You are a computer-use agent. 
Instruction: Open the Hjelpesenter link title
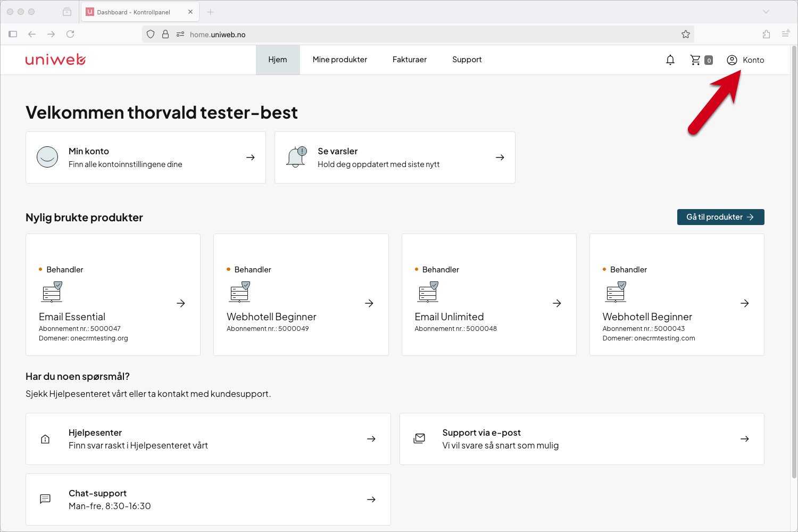(x=95, y=433)
